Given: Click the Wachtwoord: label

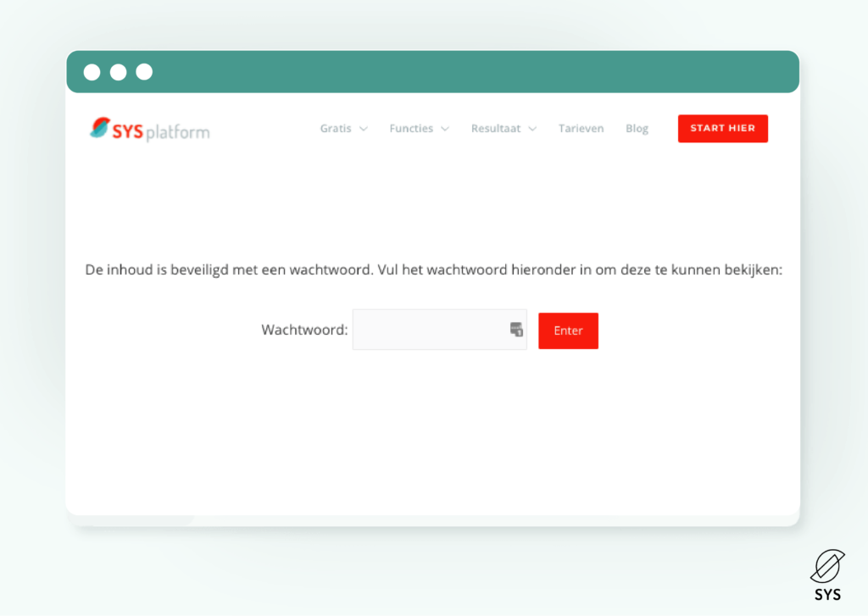Looking at the screenshot, I should click(304, 330).
